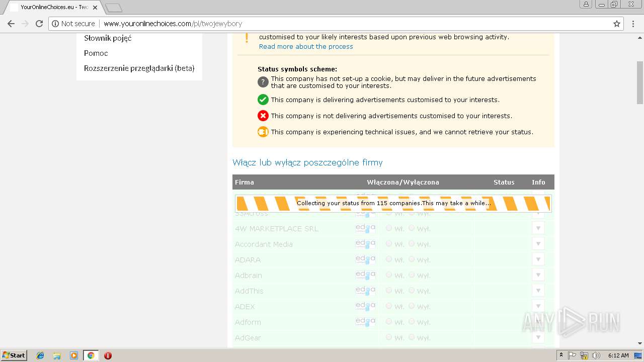Select Wł. radio for Adbrain
The width and height of the screenshot is (644, 362).
(389, 275)
